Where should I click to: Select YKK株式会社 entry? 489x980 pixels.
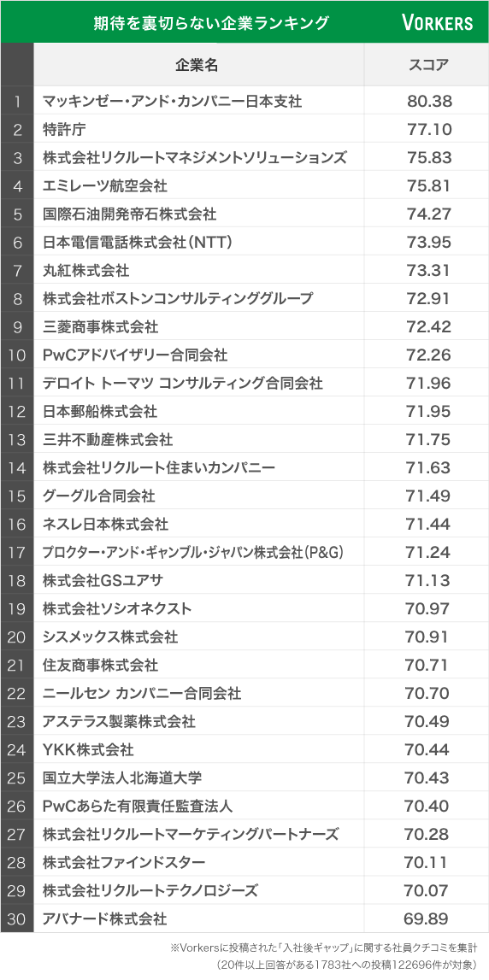[x=88, y=748]
